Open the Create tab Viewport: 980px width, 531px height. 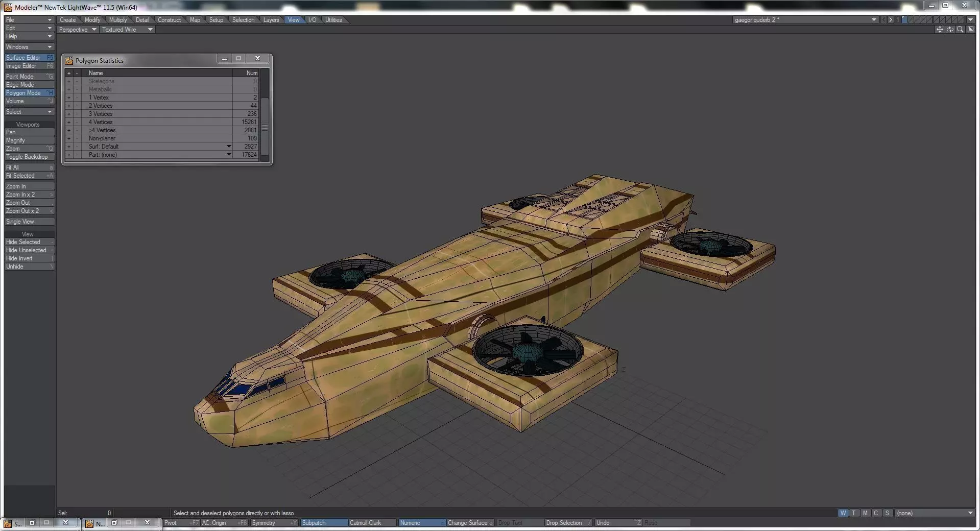[67, 20]
